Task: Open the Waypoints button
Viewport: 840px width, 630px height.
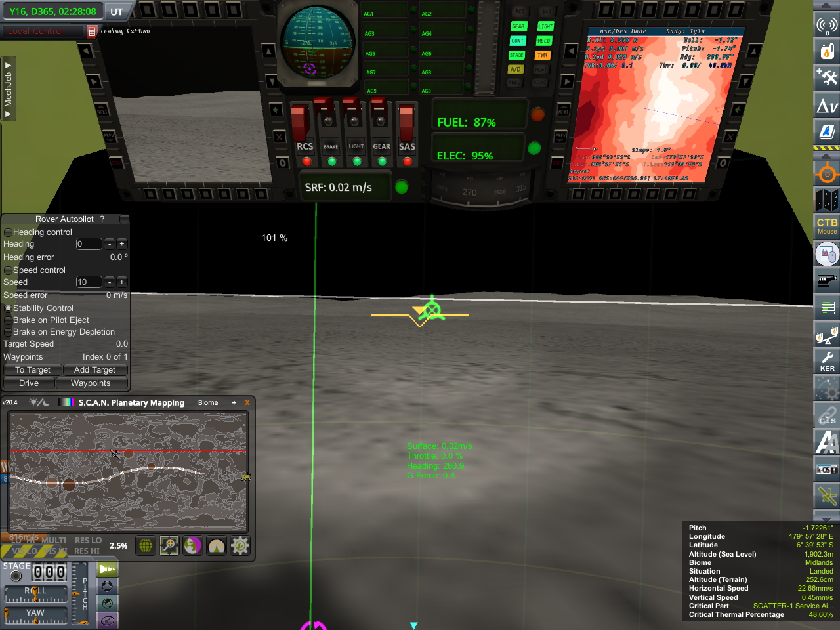Action: coord(91,383)
